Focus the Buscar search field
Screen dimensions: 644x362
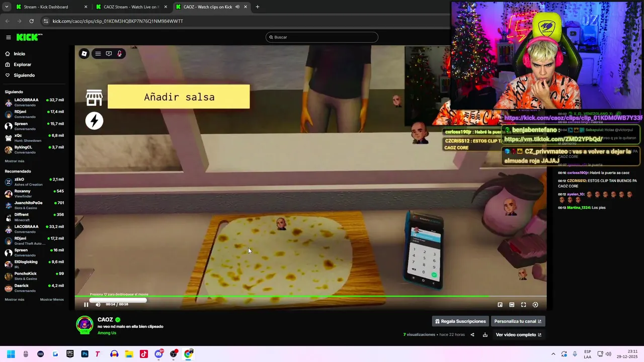click(322, 37)
